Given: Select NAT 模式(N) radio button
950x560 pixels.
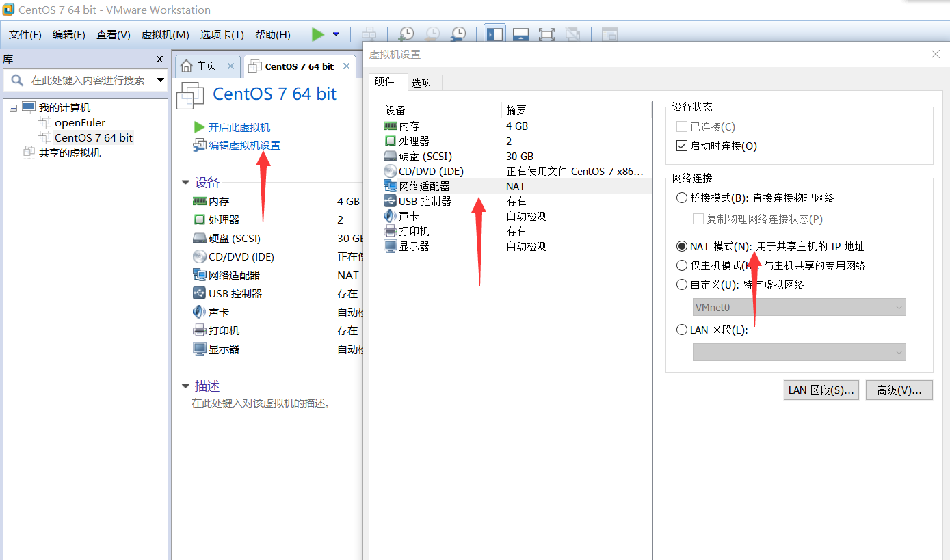Looking at the screenshot, I should [x=681, y=246].
